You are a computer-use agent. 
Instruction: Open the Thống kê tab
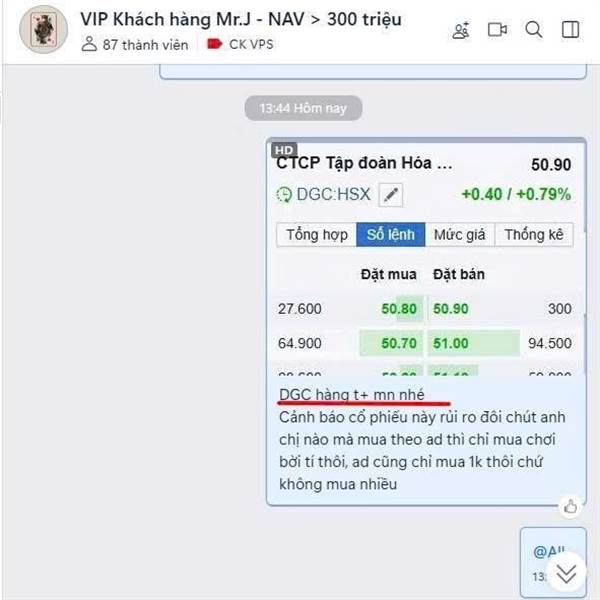(534, 235)
